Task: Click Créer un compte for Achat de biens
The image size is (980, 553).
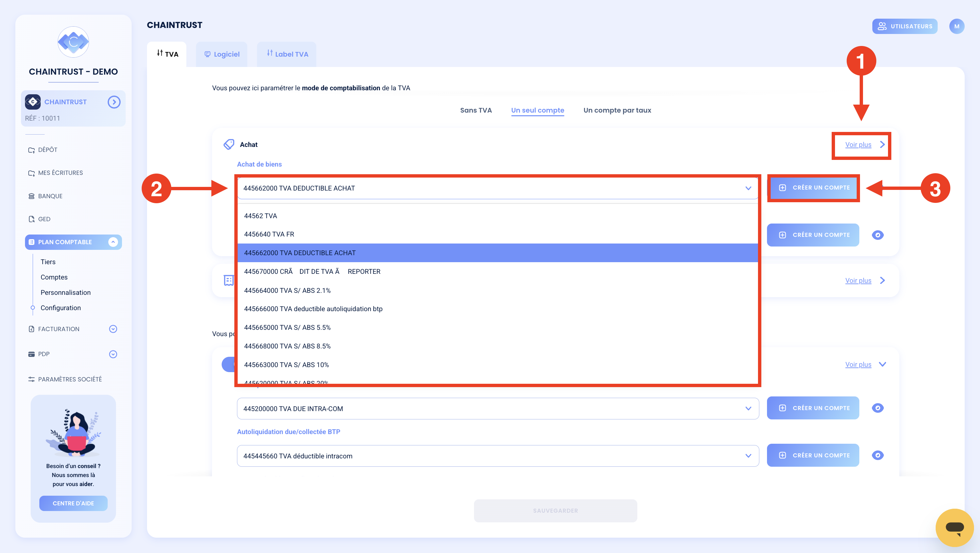Action: (813, 188)
